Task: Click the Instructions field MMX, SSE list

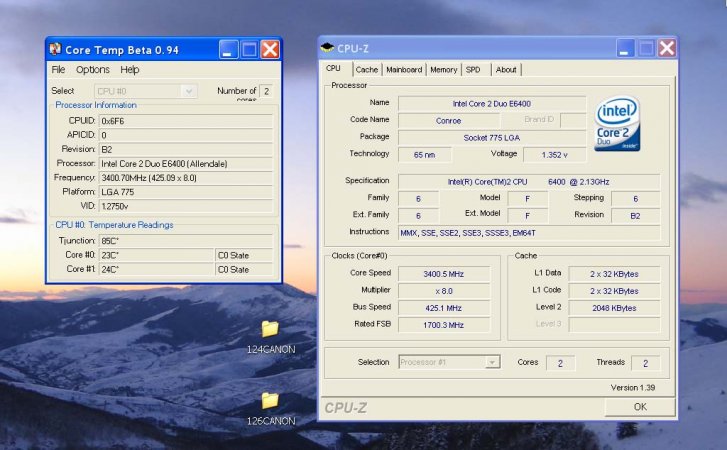Action: pyautogui.click(x=529, y=233)
